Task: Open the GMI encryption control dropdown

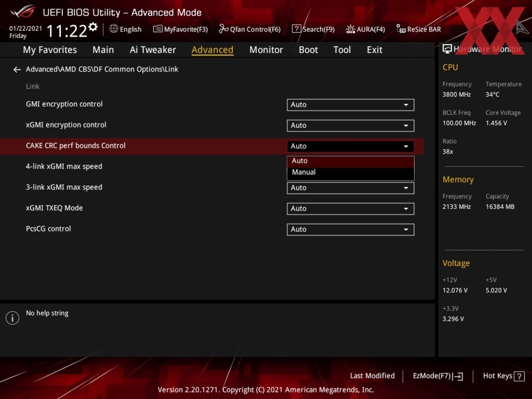Action: click(350, 105)
